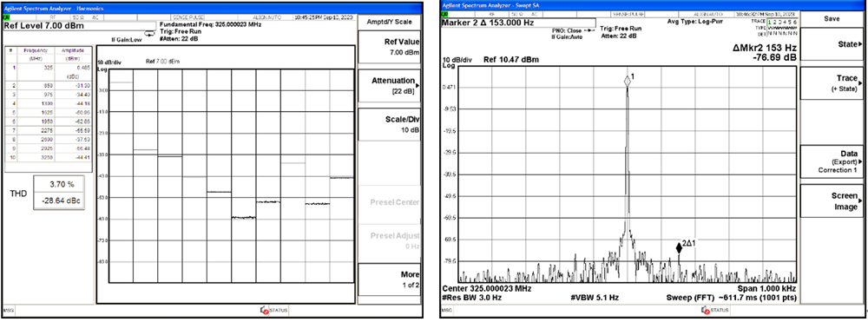Select marker 1 diamond at the peak
The width and height of the screenshot is (868, 322).
[x=628, y=82]
